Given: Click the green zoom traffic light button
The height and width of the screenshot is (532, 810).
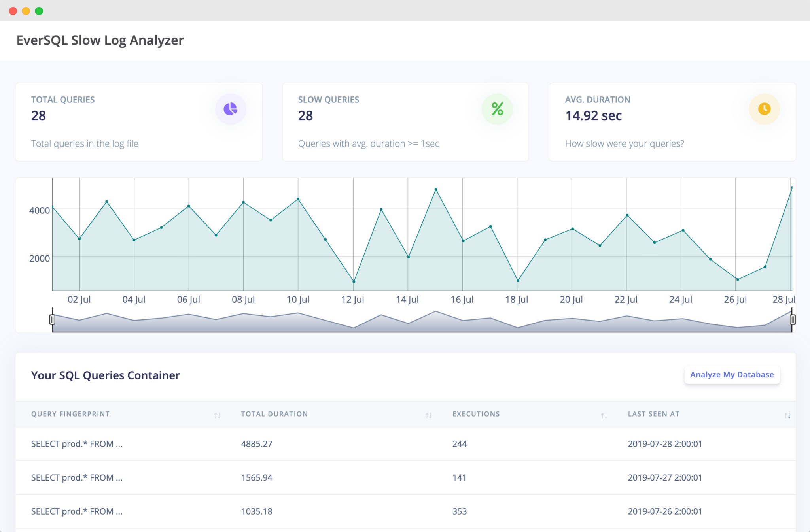Looking at the screenshot, I should tap(38, 11).
